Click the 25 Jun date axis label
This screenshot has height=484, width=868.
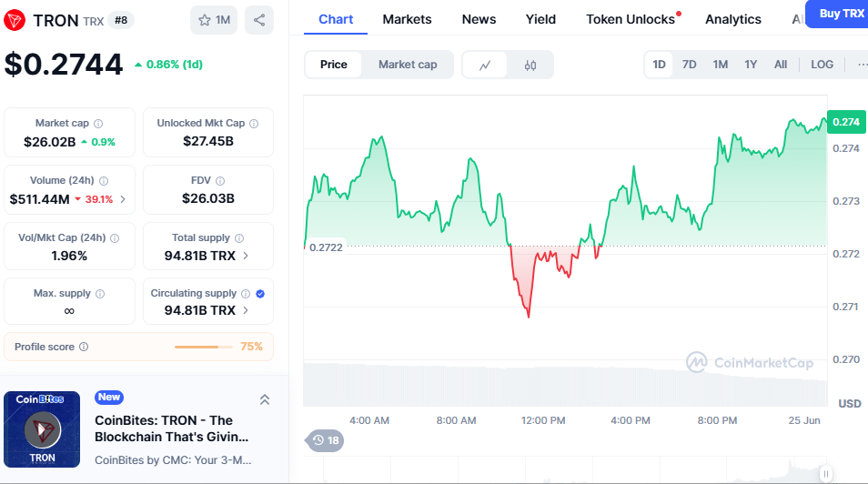click(x=804, y=420)
